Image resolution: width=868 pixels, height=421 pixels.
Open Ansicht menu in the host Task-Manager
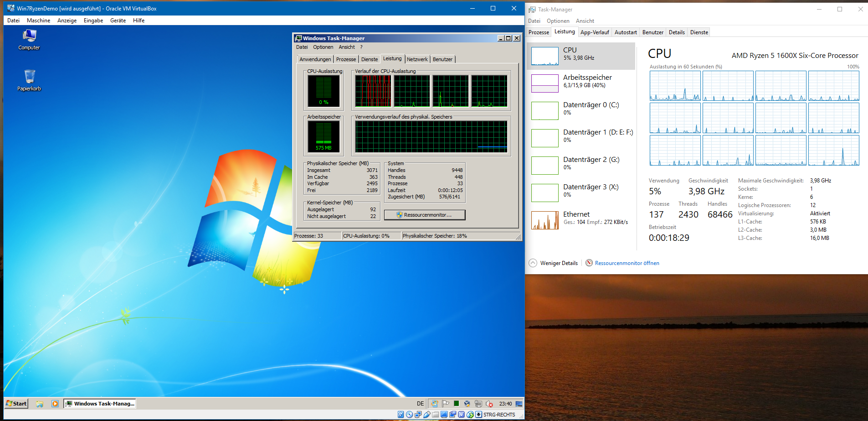[585, 21]
